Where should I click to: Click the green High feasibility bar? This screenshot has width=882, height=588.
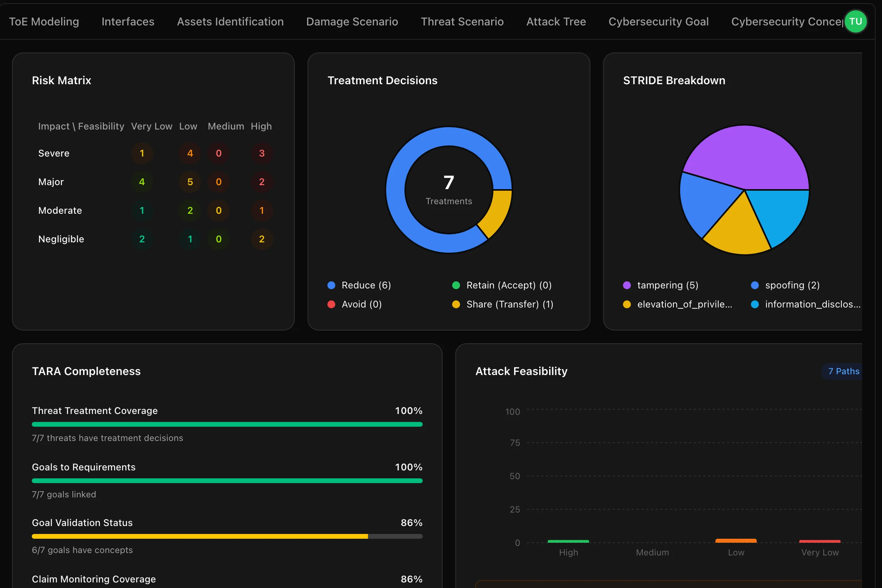[x=568, y=541]
